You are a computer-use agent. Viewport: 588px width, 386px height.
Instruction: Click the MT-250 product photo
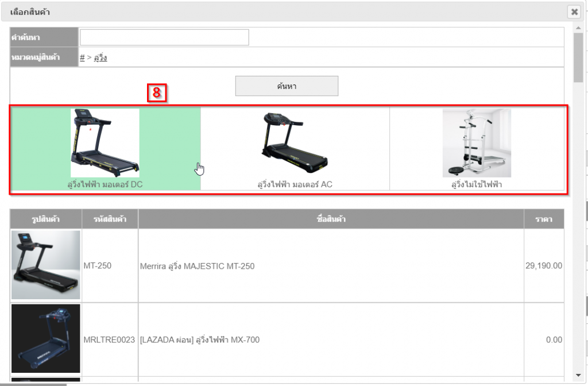46,265
